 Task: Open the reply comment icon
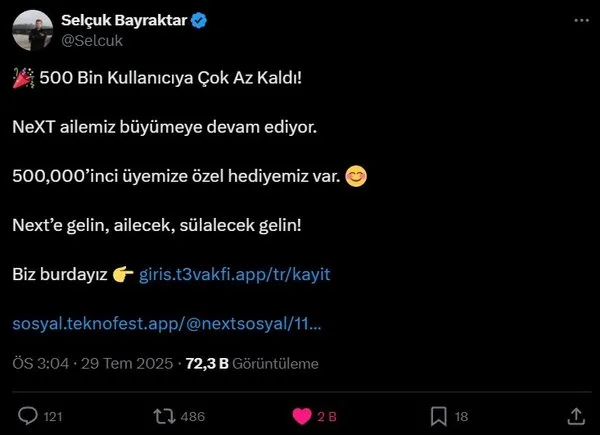(28, 416)
